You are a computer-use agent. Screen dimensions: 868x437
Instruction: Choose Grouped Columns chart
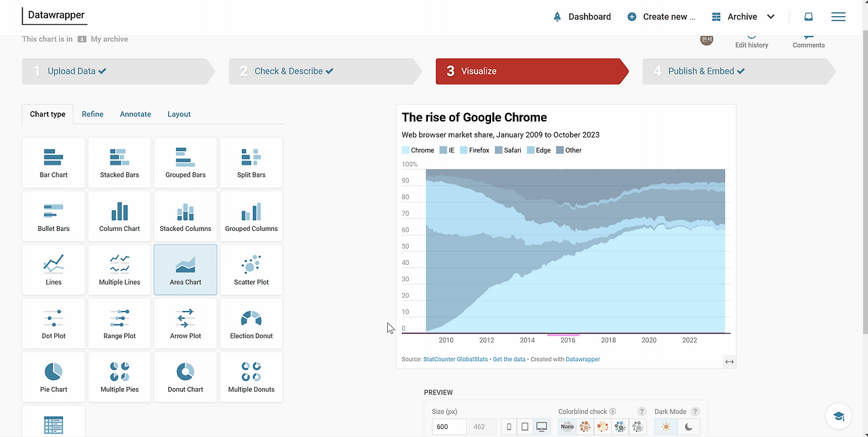click(x=251, y=216)
